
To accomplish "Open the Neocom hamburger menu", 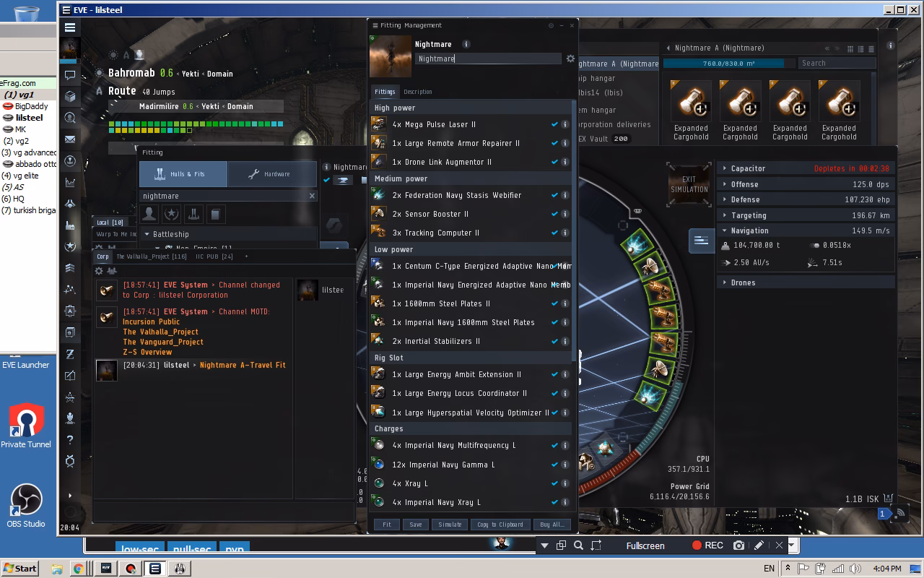I will coord(69,27).
